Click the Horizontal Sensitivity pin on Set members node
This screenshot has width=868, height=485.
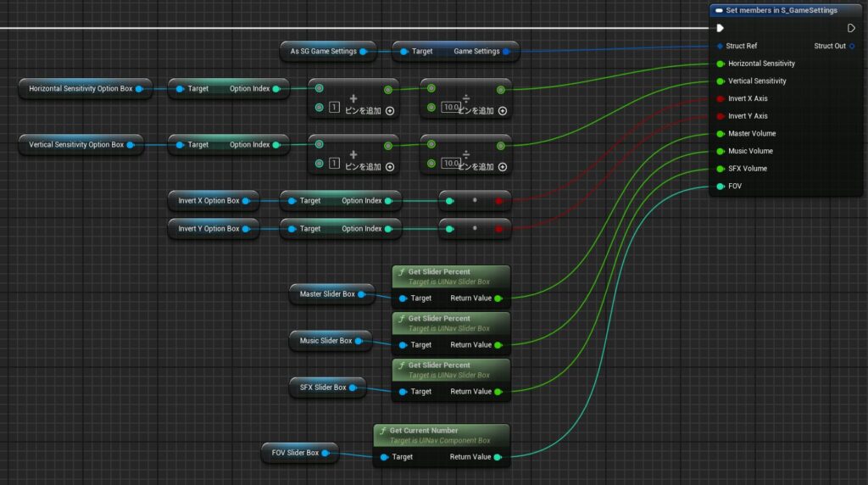click(x=721, y=64)
